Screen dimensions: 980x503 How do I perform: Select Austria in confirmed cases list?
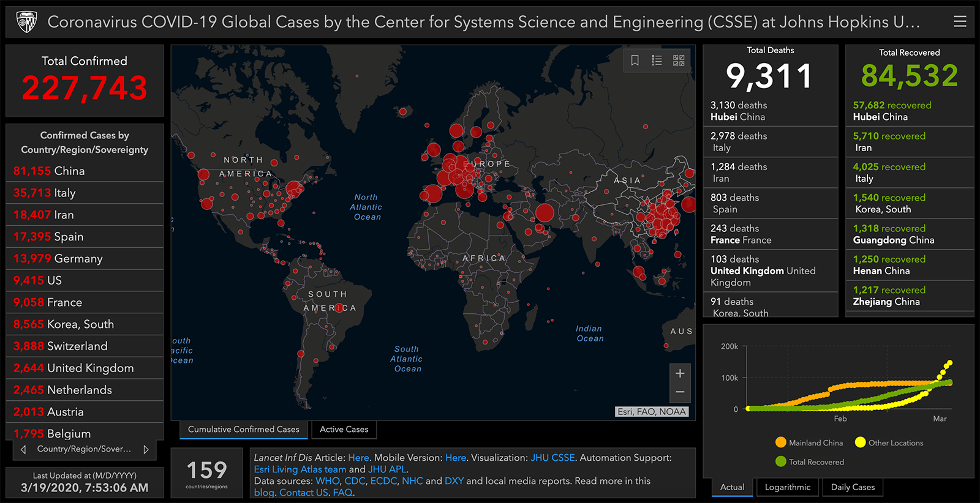85,412
